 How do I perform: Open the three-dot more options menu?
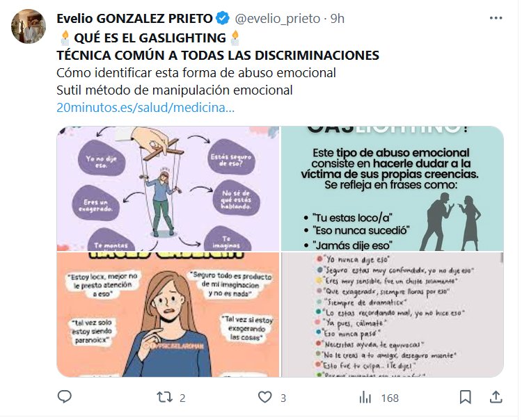(x=496, y=18)
